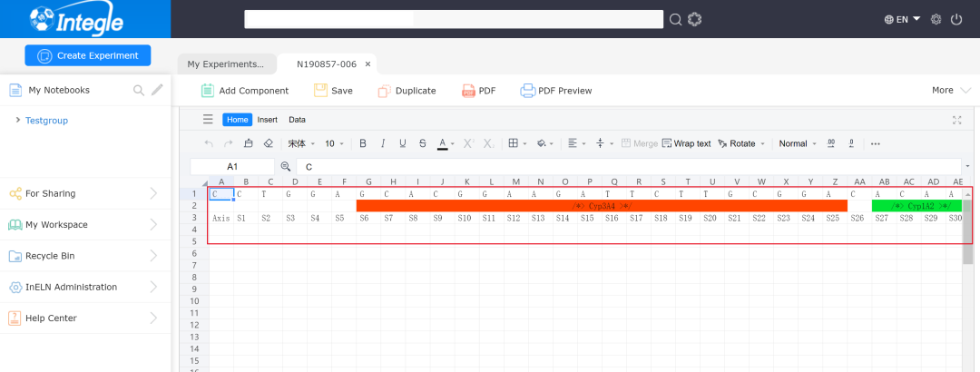Undo the last spreadsheet action
The width and height of the screenshot is (980, 372).
tap(209, 143)
